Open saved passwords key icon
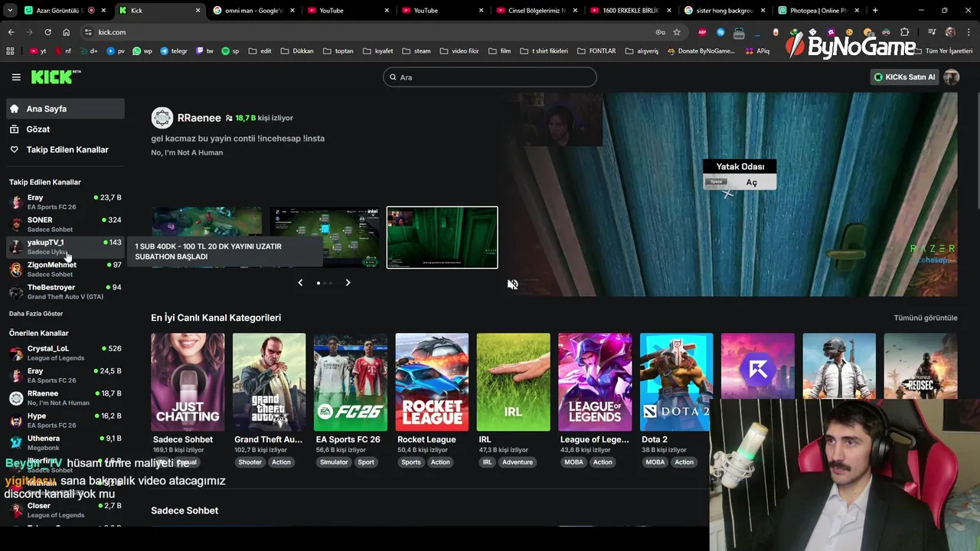This screenshot has height=551, width=980. [660, 32]
